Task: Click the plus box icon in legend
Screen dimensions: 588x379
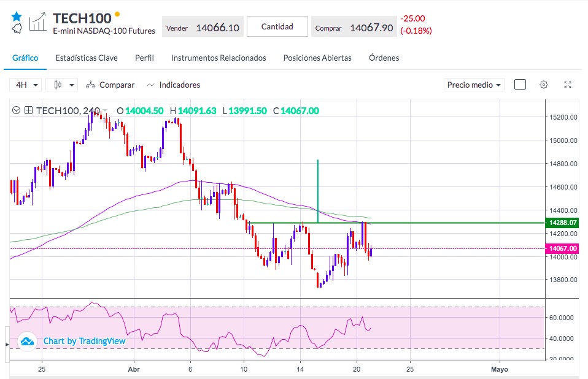Action: pos(28,110)
